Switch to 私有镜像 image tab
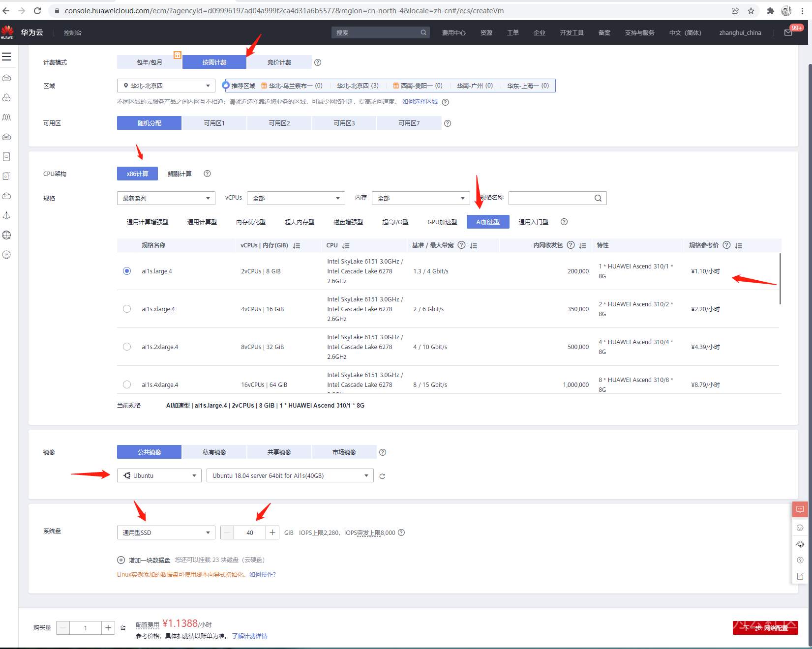 click(214, 452)
